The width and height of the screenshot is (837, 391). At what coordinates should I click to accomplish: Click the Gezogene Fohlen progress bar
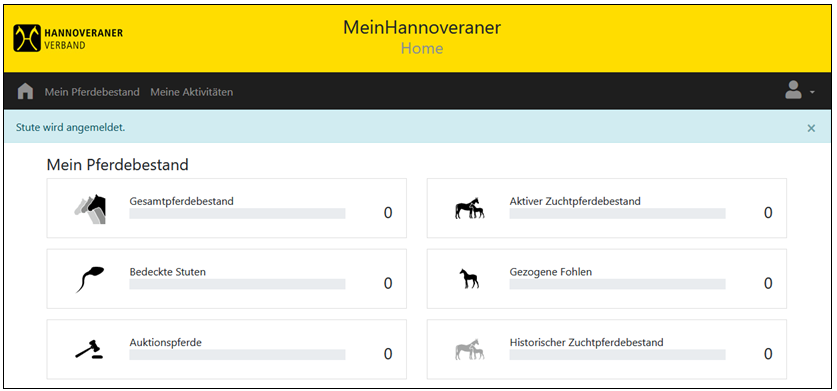617,284
